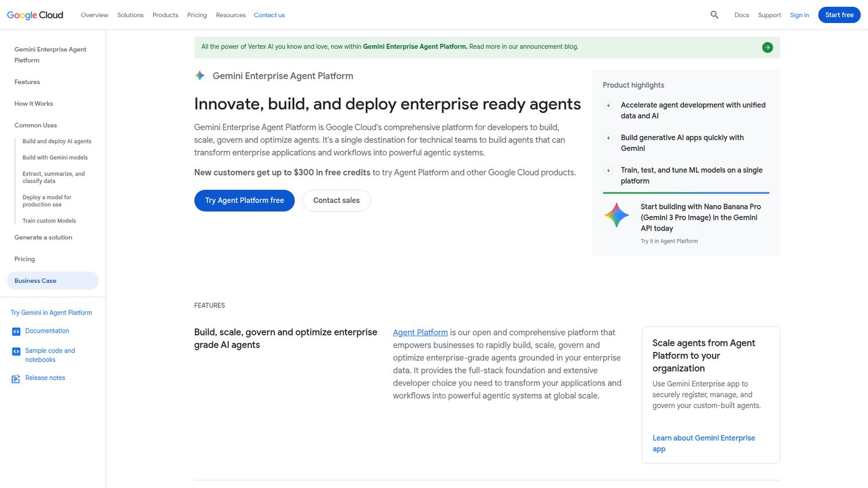Click 'Start building with Nano Banana Pro' promo text
The image size is (868, 488).
[x=701, y=217]
